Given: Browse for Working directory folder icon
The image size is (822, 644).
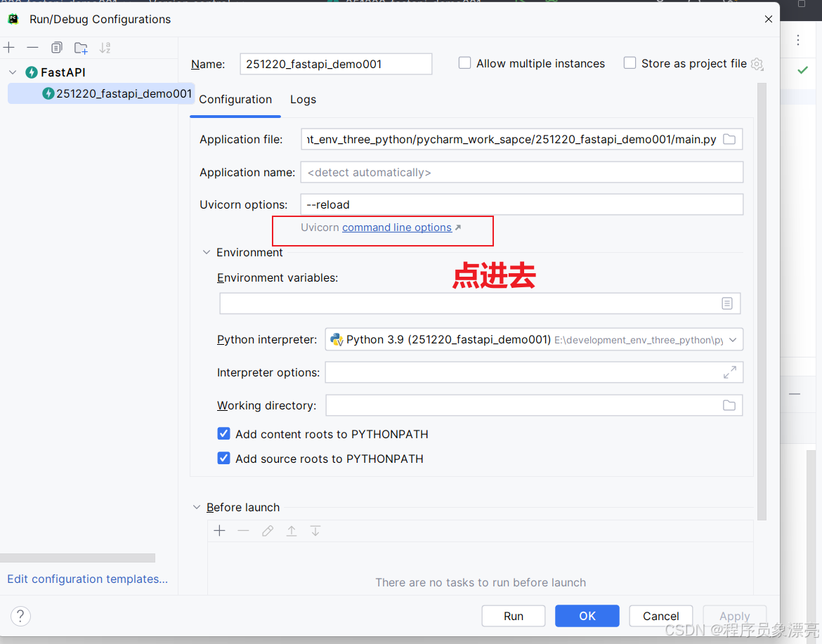Looking at the screenshot, I should (729, 406).
